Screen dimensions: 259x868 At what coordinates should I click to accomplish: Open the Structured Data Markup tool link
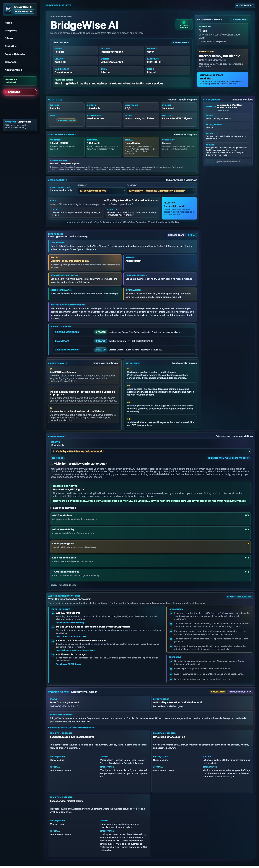click(70, 622)
